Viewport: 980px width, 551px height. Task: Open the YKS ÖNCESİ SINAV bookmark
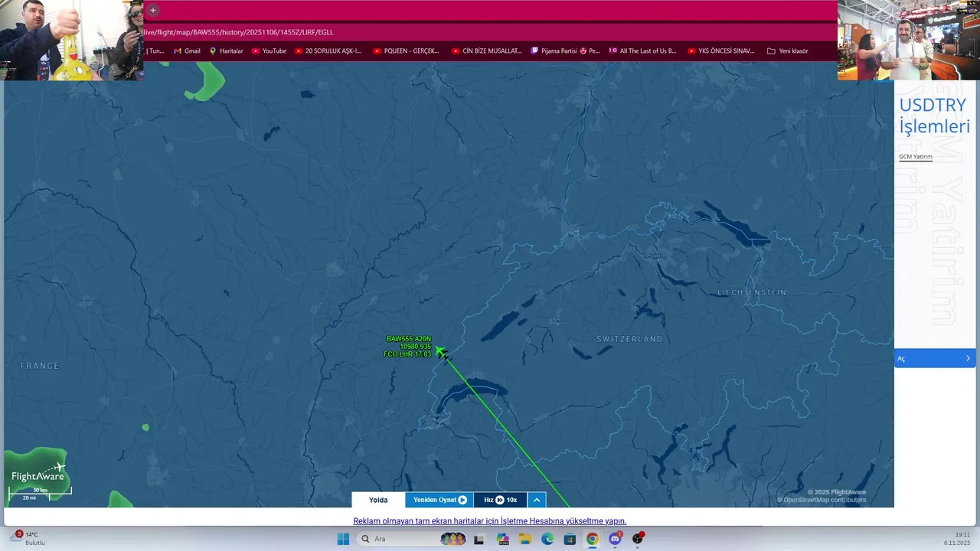[x=720, y=51]
